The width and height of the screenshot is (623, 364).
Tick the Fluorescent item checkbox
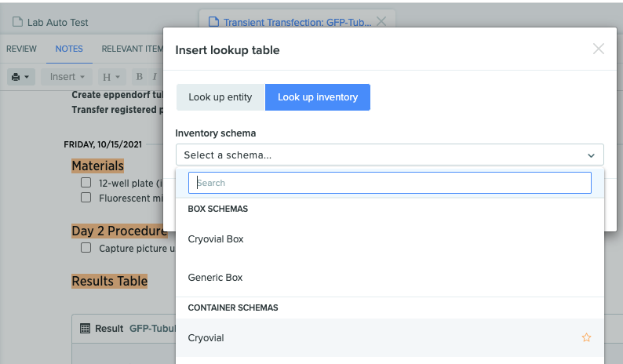click(x=86, y=198)
